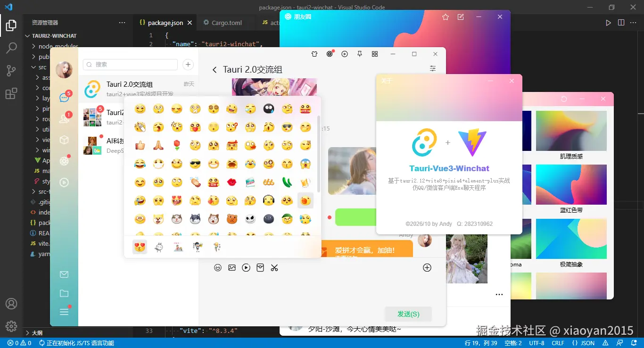Open the Extensions view in VS Code
The image size is (644, 348).
click(11, 93)
